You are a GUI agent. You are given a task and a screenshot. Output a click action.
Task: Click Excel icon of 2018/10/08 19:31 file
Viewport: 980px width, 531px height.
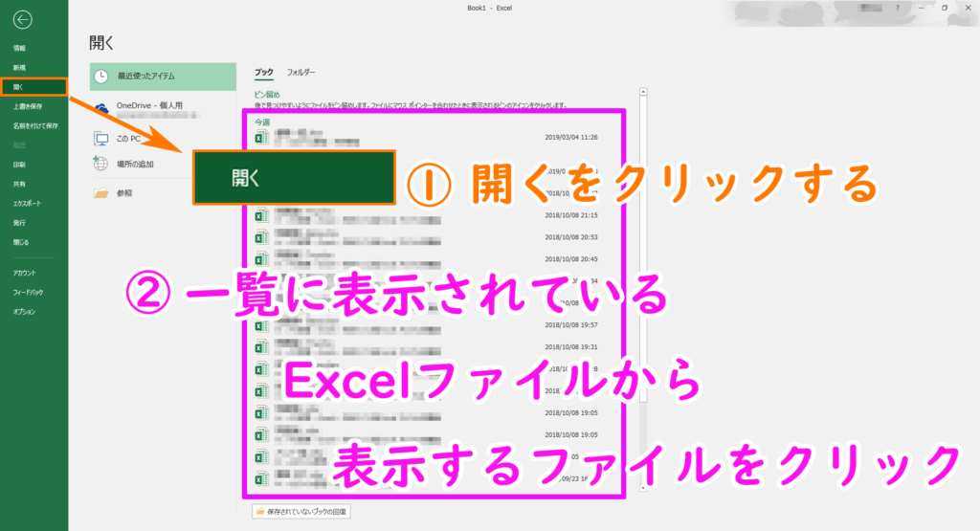pos(261,347)
